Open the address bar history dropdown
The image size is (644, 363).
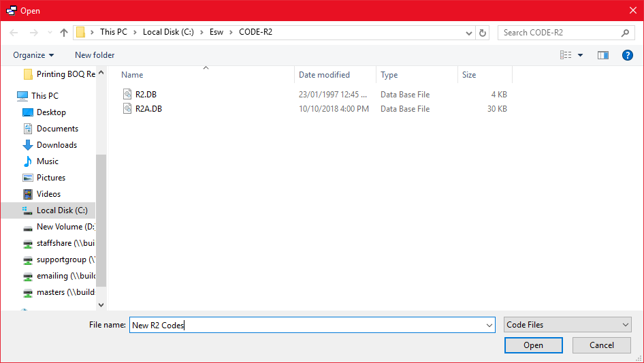pos(469,33)
